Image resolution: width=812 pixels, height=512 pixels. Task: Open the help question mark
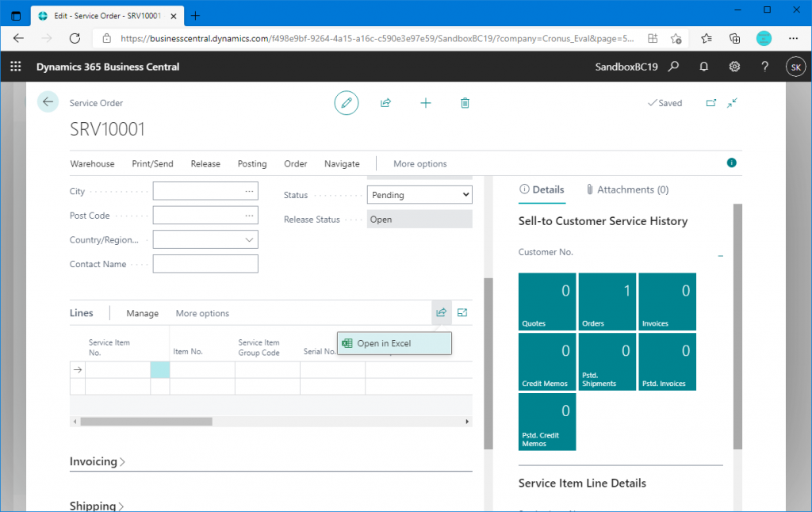765,67
